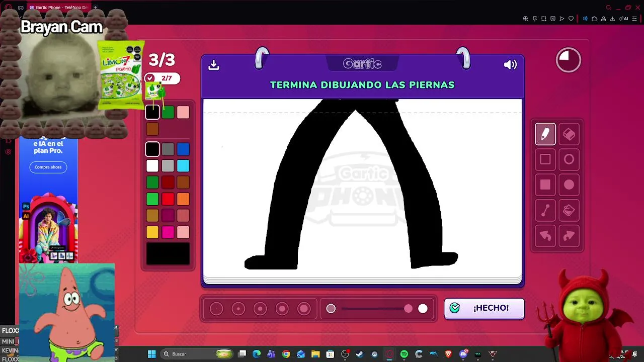The width and height of the screenshot is (644, 362).
Task: Select the smallest brush size
Action: pyautogui.click(x=216, y=309)
